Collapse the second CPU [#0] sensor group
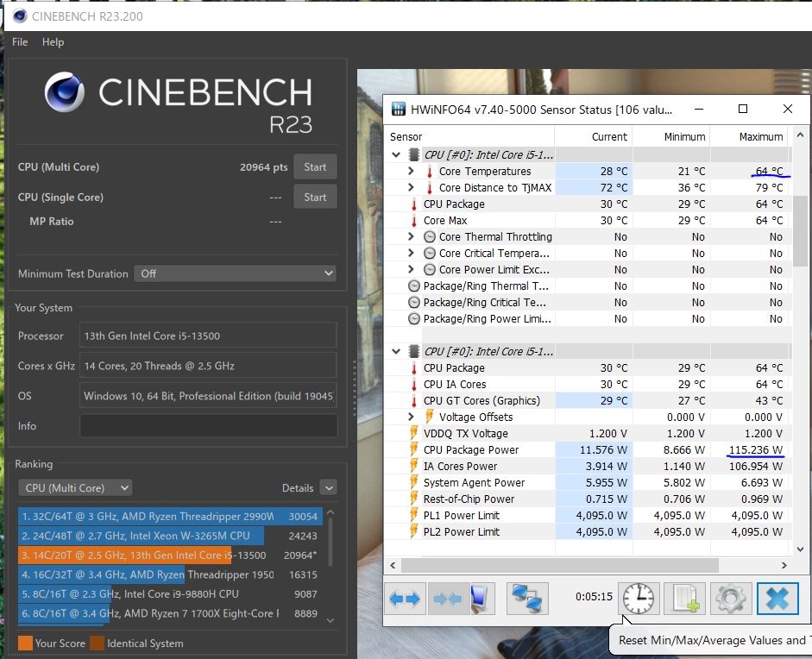812x659 pixels. coord(396,352)
